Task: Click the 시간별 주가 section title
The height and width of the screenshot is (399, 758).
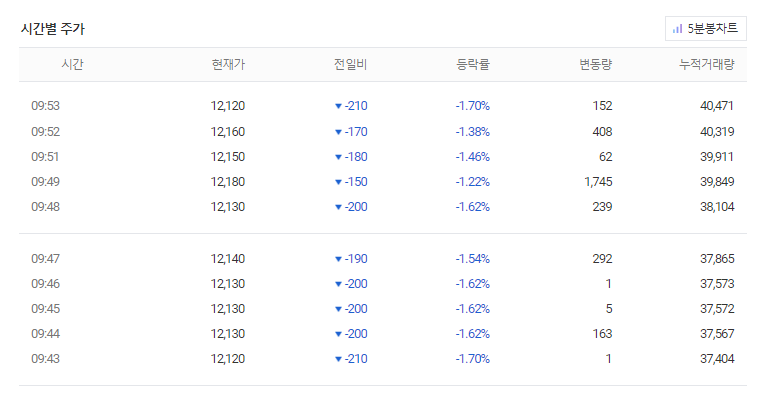Action: click(53, 29)
